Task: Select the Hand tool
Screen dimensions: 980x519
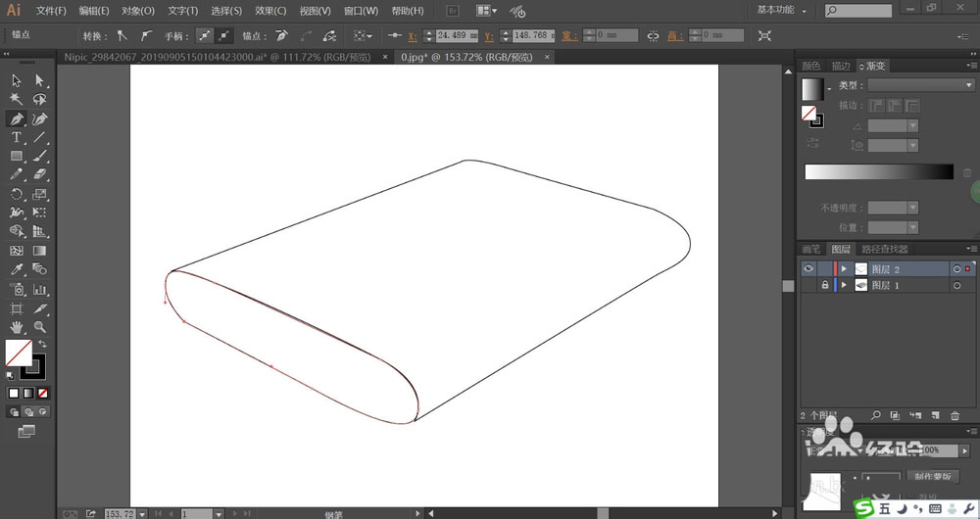Action: pyautogui.click(x=17, y=327)
